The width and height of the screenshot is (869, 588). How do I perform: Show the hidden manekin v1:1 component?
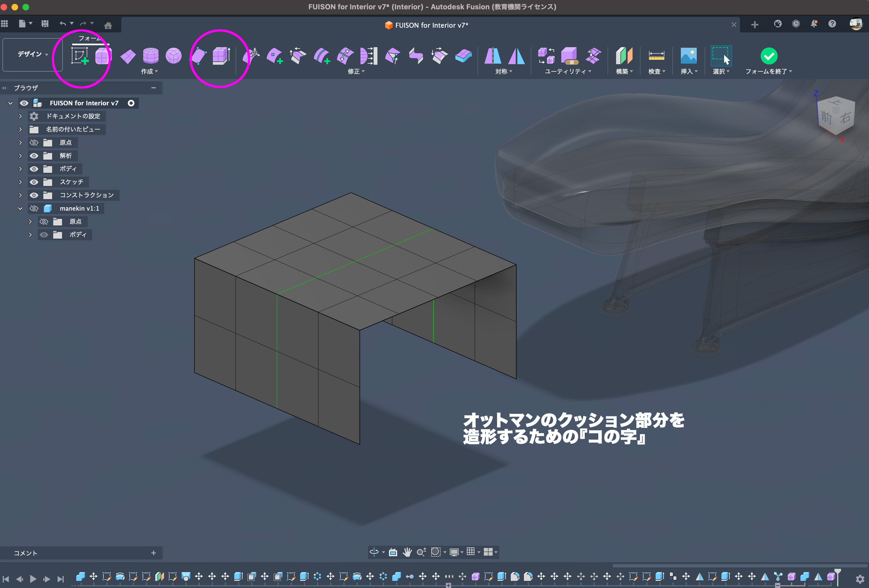34,209
